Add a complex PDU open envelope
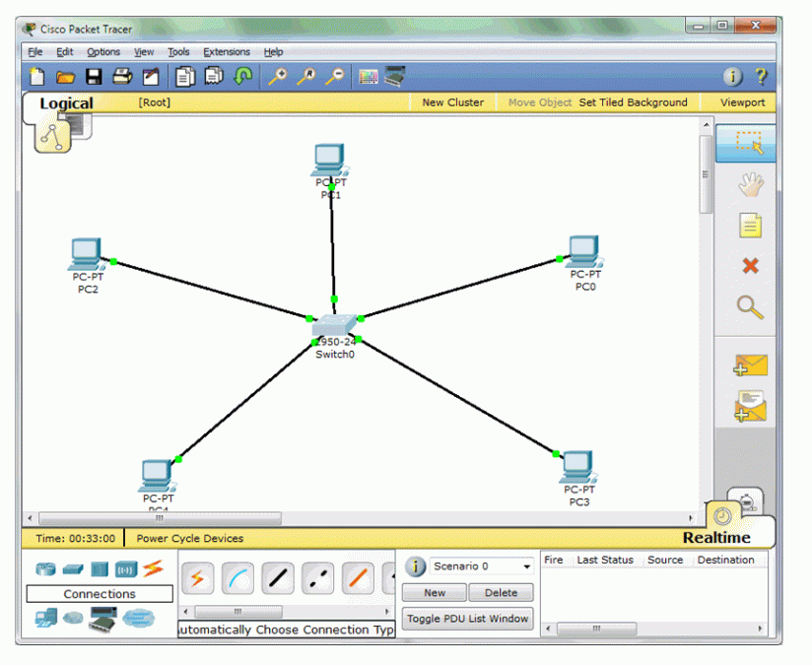The image size is (812, 665). click(x=750, y=406)
